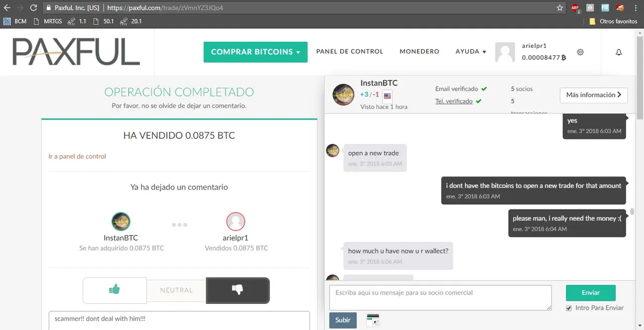Reload the page with the refresh icon

click(x=33, y=8)
